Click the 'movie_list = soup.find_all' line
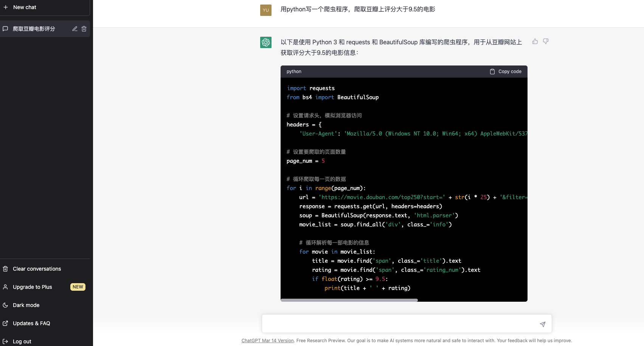The image size is (644, 346). pos(376,224)
